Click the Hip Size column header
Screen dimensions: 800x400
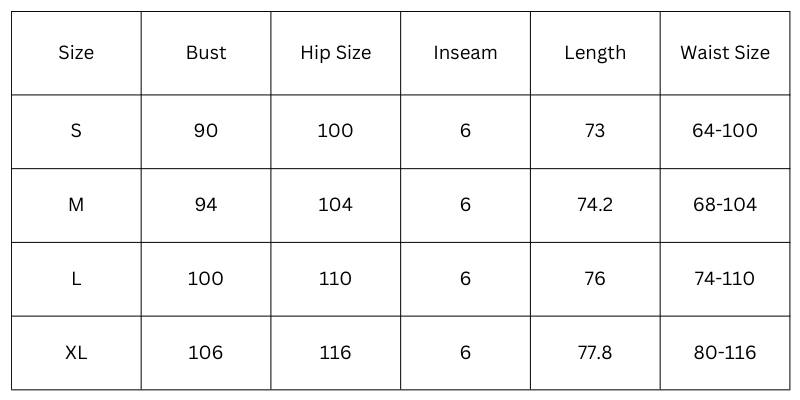(x=335, y=53)
